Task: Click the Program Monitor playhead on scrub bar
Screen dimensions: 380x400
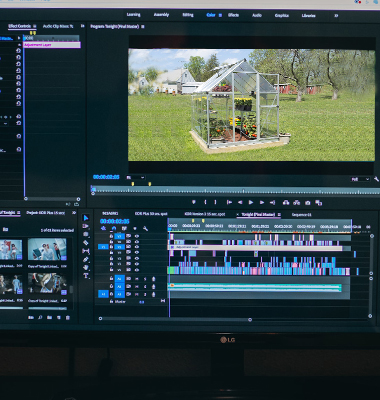Action: pos(93,190)
